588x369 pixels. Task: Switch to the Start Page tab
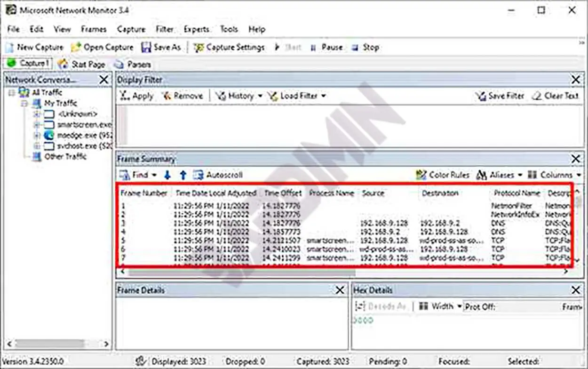coord(82,64)
